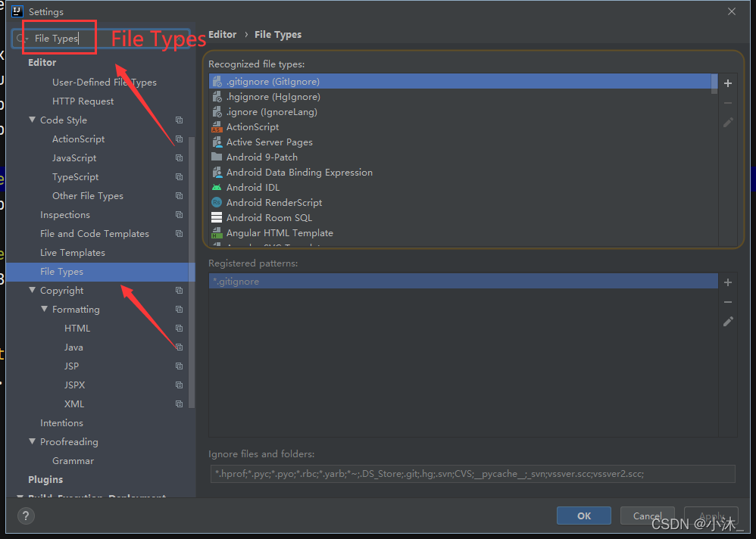
Task: Click the OK button
Action: (x=584, y=516)
